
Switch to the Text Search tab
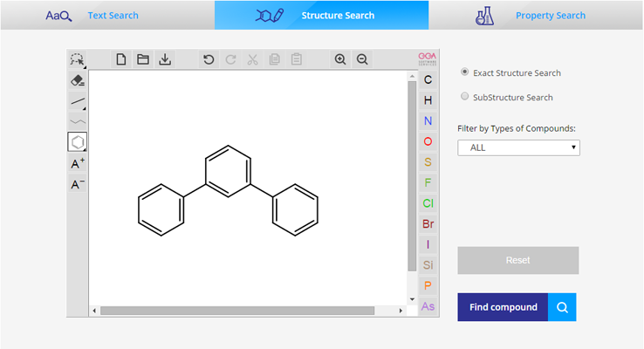point(107,15)
